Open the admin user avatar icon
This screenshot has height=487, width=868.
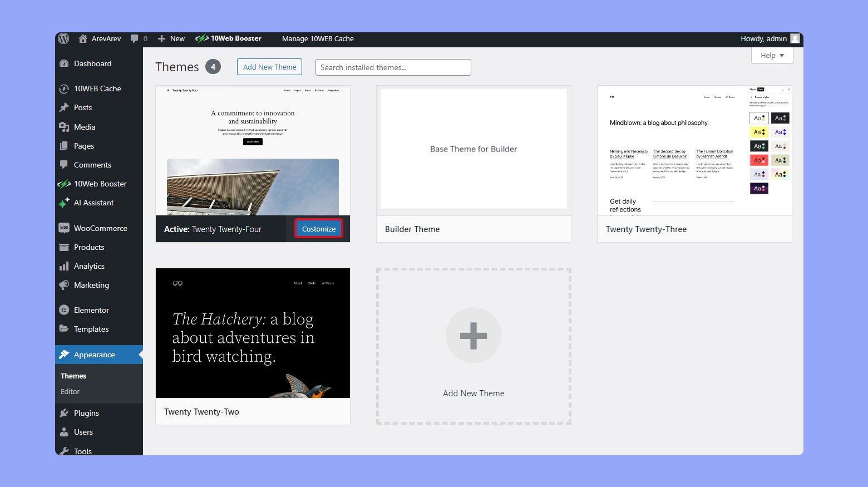click(x=795, y=38)
